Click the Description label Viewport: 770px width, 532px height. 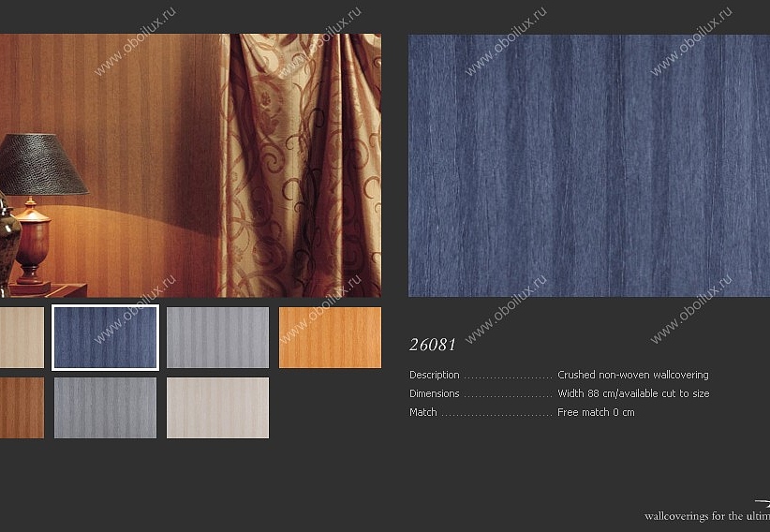pyautogui.click(x=435, y=375)
